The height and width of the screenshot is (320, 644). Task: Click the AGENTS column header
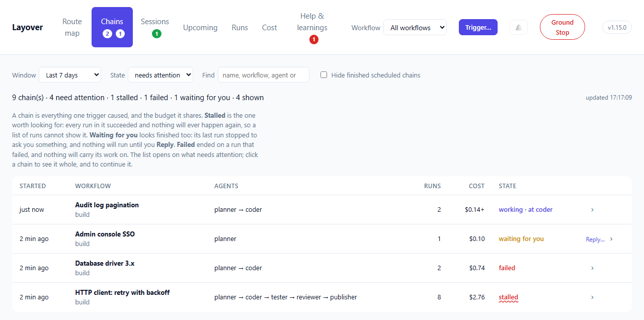(226, 186)
